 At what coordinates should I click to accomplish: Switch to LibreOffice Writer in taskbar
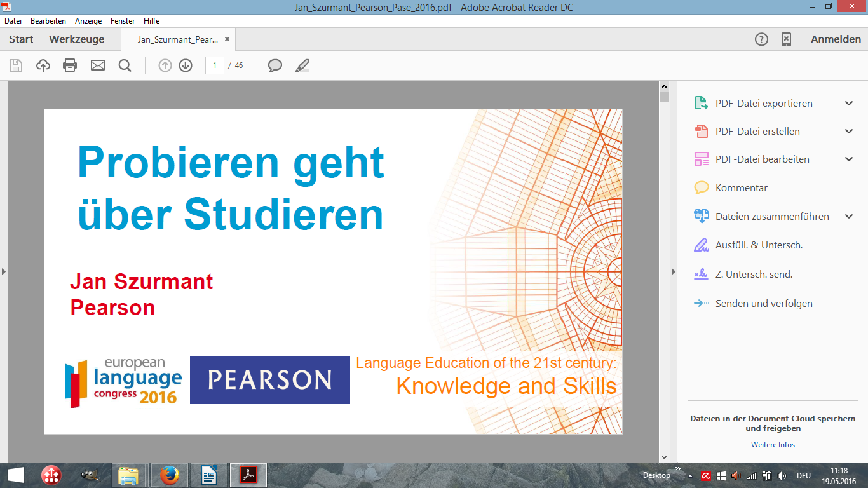208,475
